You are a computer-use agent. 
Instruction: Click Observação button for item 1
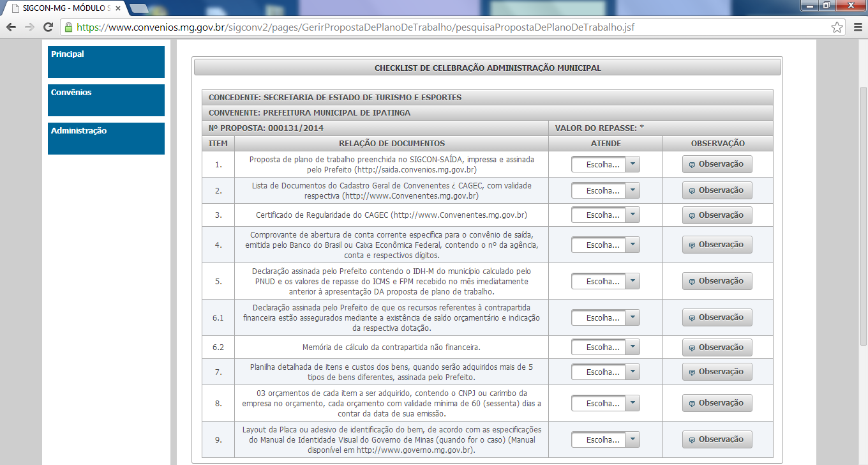pyautogui.click(x=717, y=164)
